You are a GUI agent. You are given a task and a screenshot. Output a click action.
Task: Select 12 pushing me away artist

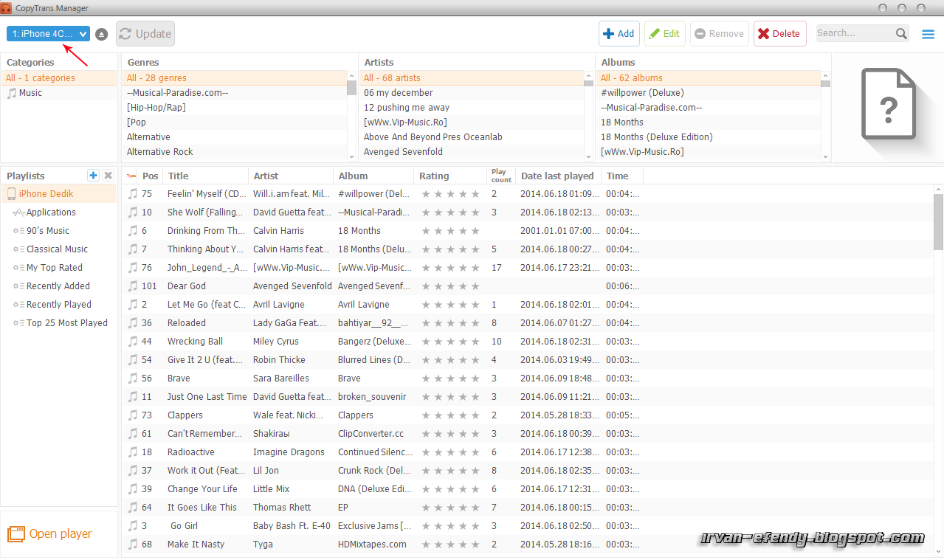[472, 108]
